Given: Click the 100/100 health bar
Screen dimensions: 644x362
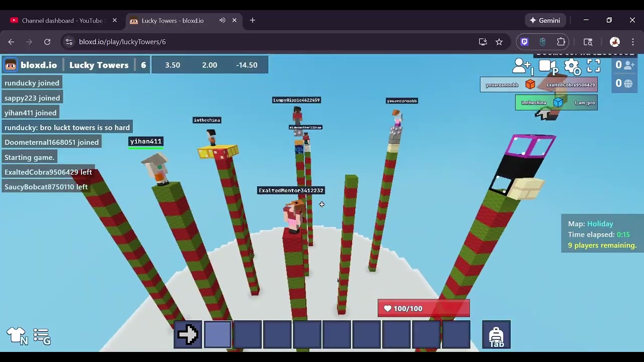Looking at the screenshot, I should click(424, 309).
